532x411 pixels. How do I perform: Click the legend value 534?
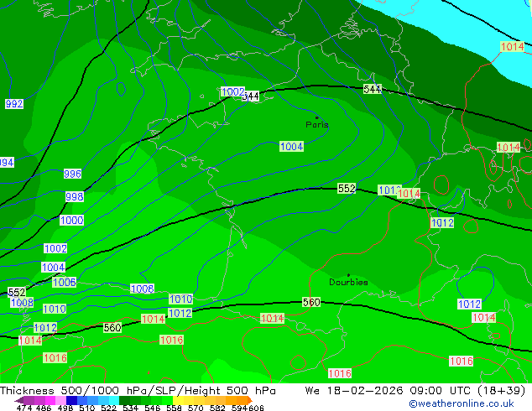131,408
